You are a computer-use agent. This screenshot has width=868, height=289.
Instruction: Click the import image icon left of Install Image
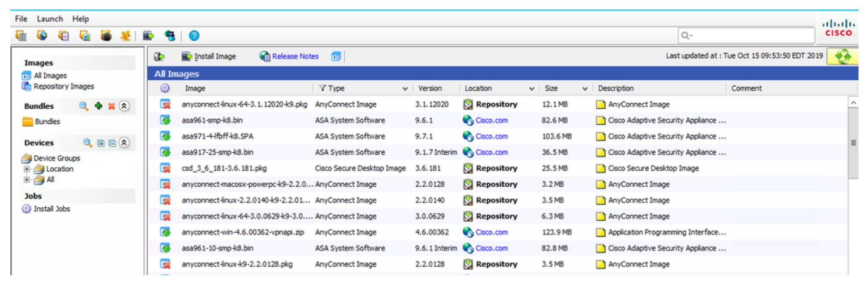tap(159, 56)
